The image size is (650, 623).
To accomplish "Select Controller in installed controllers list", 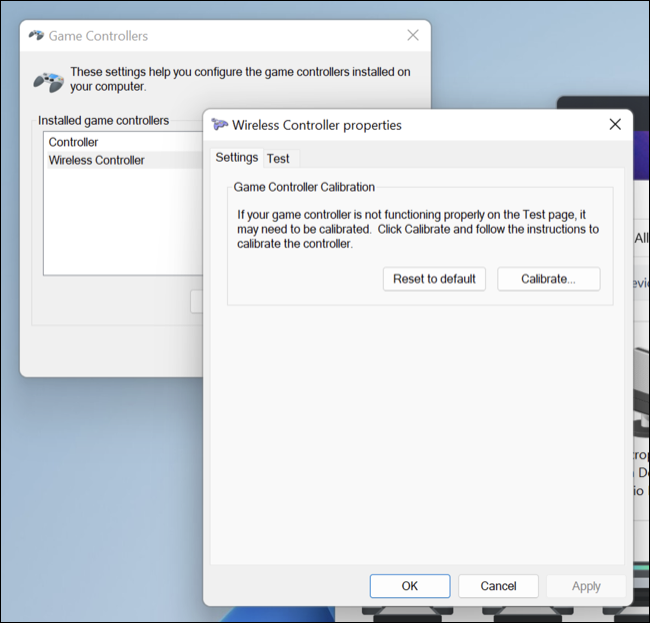I will (x=74, y=142).
